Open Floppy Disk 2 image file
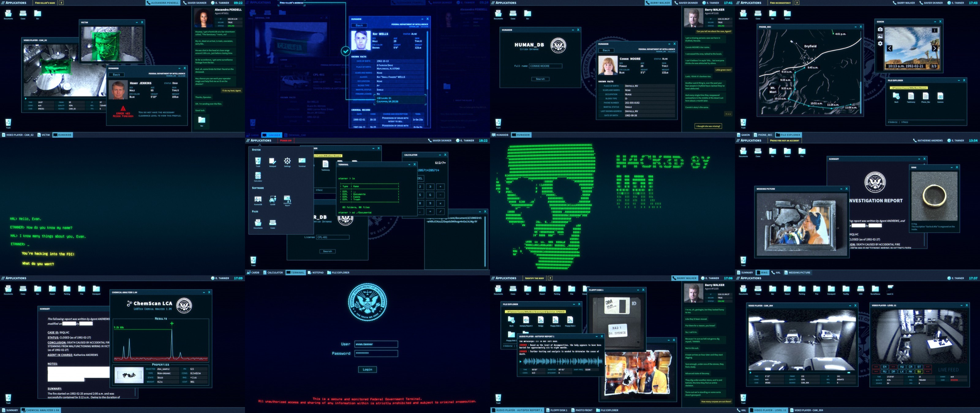980x413 pixels. pyautogui.click(x=570, y=321)
